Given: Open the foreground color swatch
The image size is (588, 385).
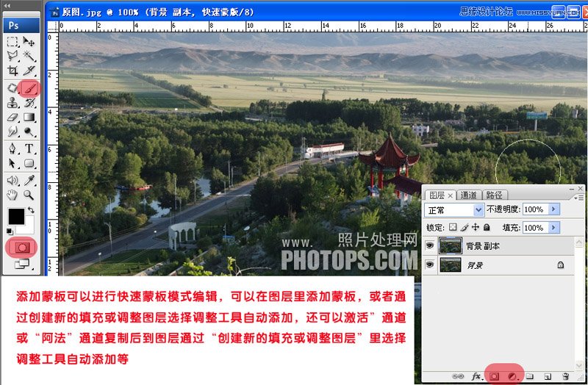Looking at the screenshot, I should pos(16,216).
